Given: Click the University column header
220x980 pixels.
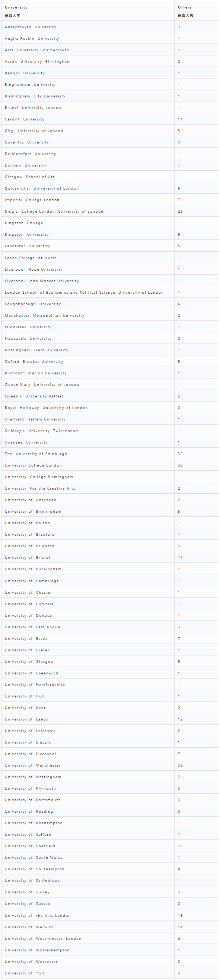Looking at the screenshot, I should (x=88, y=11).
